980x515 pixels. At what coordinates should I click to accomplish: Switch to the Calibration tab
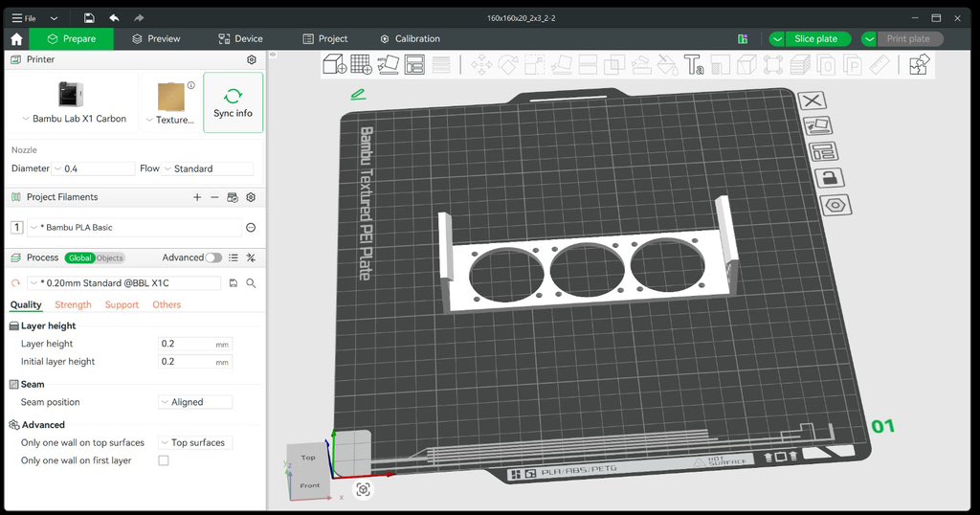pyautogui.click(x=410, y=38)
